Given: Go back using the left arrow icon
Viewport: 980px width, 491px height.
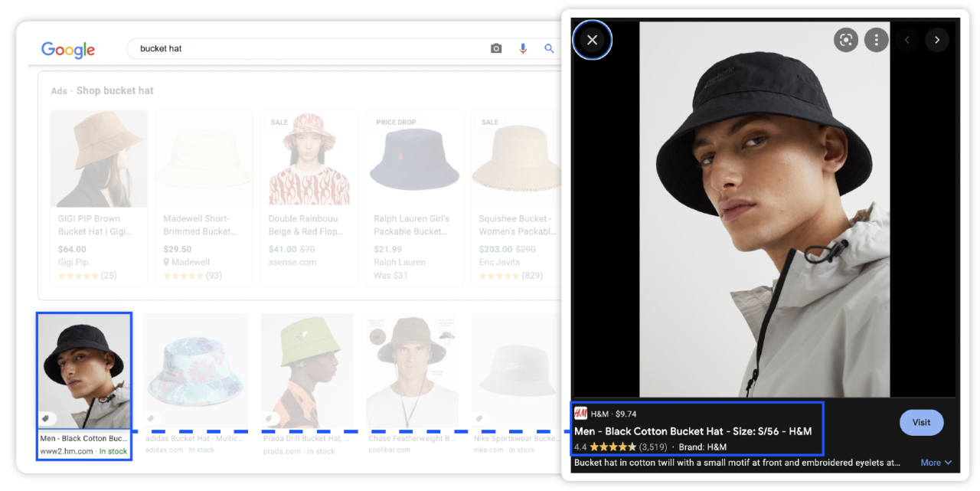Looking at the screenshot, I should pyautogui.click(x=906, y=40).
